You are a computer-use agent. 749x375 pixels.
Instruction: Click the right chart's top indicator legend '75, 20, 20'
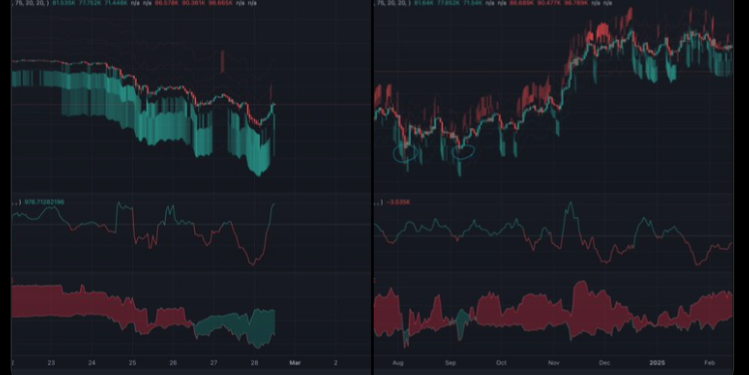(393, 3)
